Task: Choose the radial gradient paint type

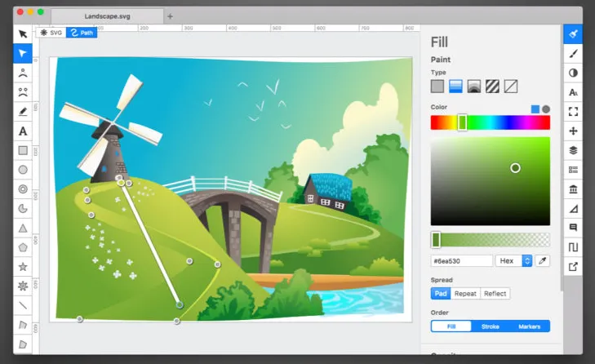Action: click(x=474, y=87)
